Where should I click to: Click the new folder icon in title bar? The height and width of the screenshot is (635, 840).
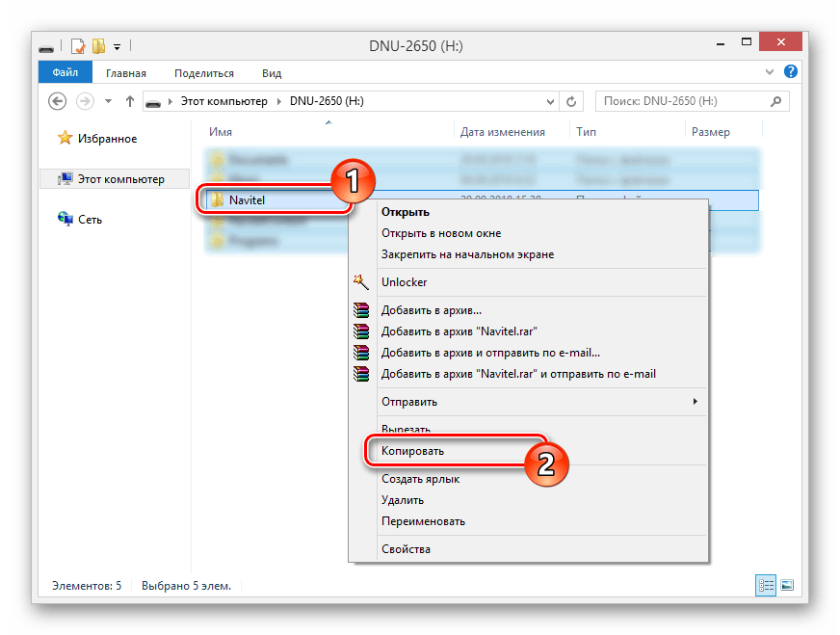click(x=98, y=45)
